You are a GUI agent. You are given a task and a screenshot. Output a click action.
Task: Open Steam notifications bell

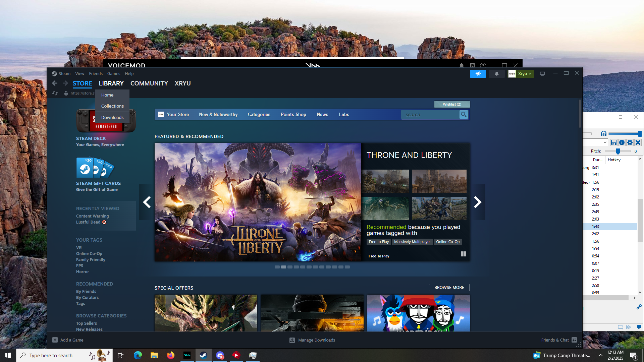[497, 74]
